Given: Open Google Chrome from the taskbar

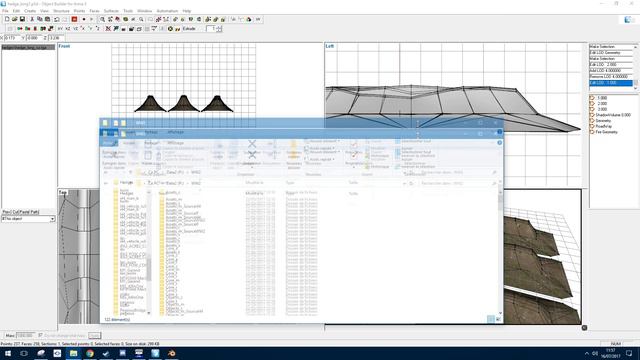Looking at the screenshot, I should pos(90,353).
